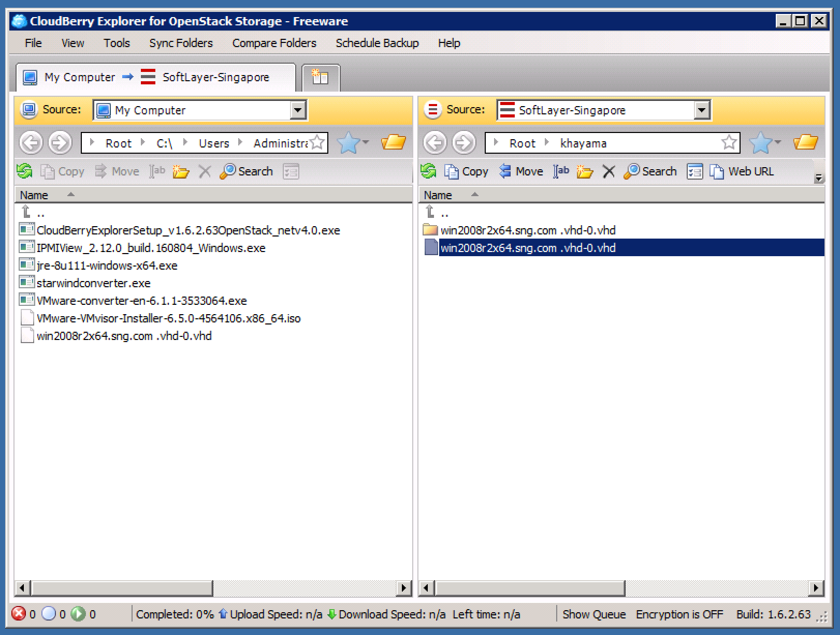
Task: Go back in left pane navigation
Action: pyautogui.click(x=31, y=142)
